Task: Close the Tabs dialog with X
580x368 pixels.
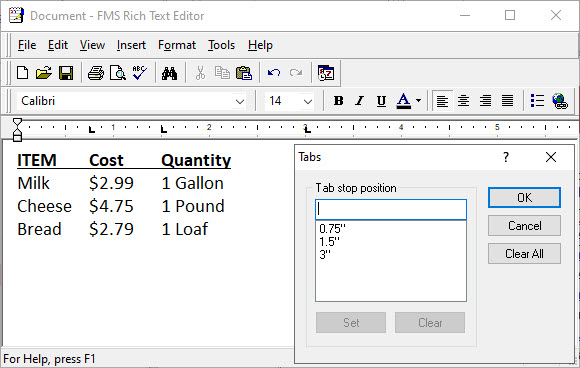Action: coord(551,157)
